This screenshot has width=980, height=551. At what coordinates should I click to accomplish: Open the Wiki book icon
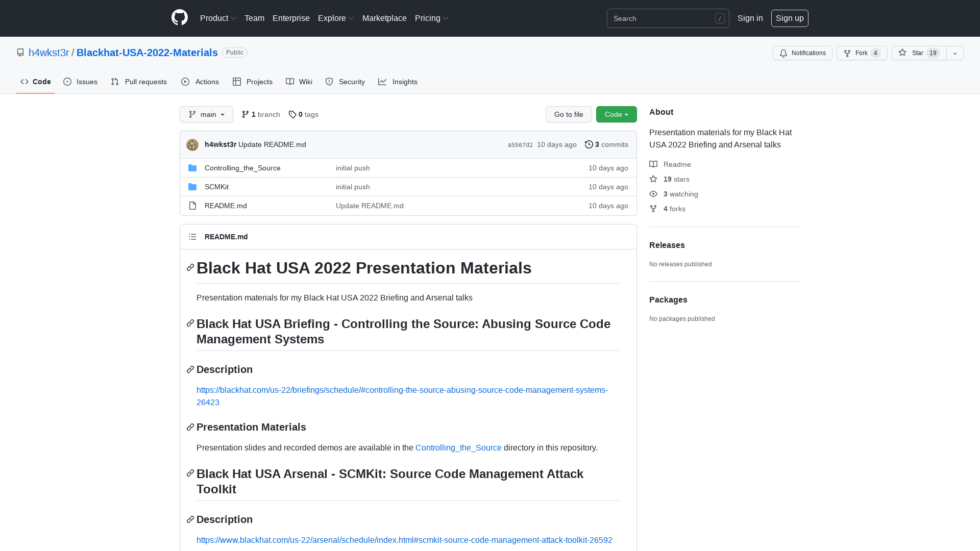click(290, 82)
